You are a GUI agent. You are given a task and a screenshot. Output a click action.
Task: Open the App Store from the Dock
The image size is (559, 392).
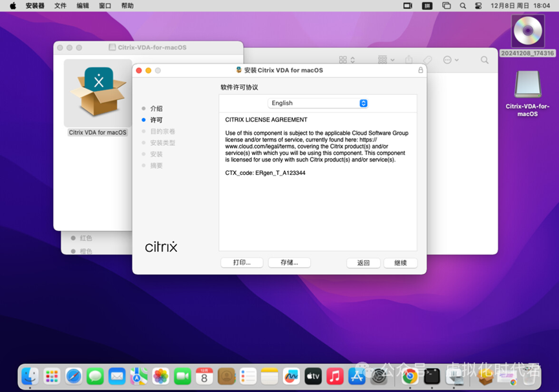(357, 377)
